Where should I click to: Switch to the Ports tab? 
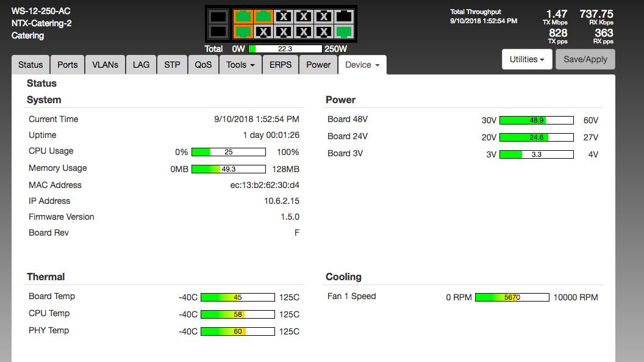[x=68, y=65]
